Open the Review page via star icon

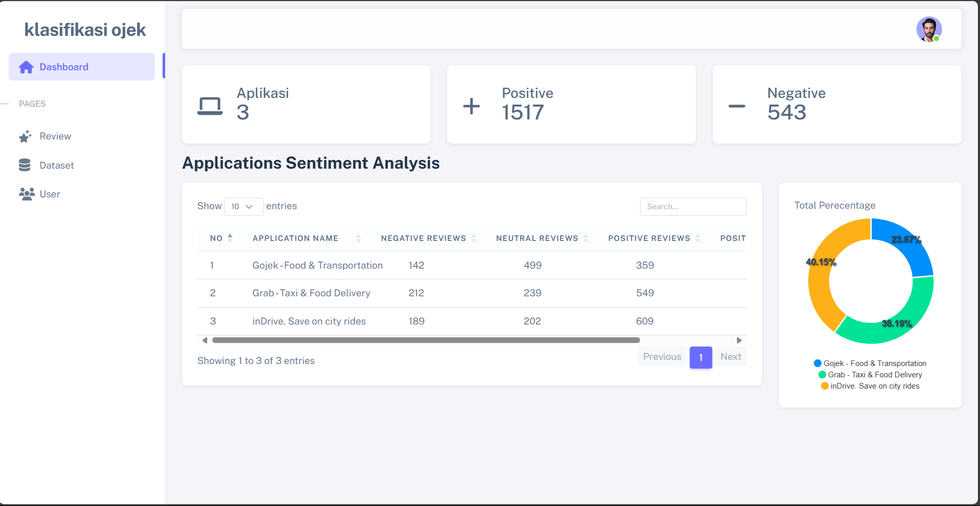point(25,136)
